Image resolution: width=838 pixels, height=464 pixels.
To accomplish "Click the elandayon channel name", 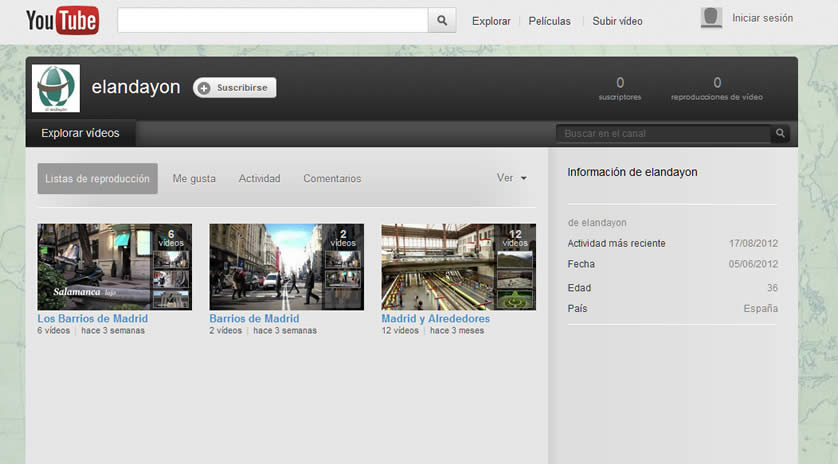I will pos(136,87).
